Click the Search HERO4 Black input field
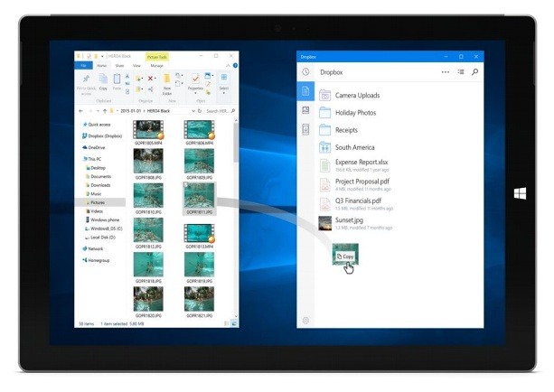This screenshot has height=392, width=554. coord(220,111)
